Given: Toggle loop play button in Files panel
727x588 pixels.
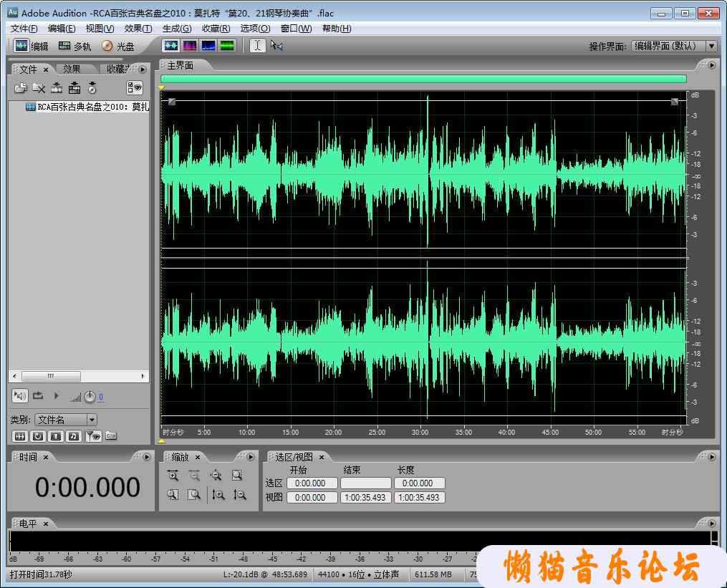Looking at the screenshot, I should tap(38, 396).
